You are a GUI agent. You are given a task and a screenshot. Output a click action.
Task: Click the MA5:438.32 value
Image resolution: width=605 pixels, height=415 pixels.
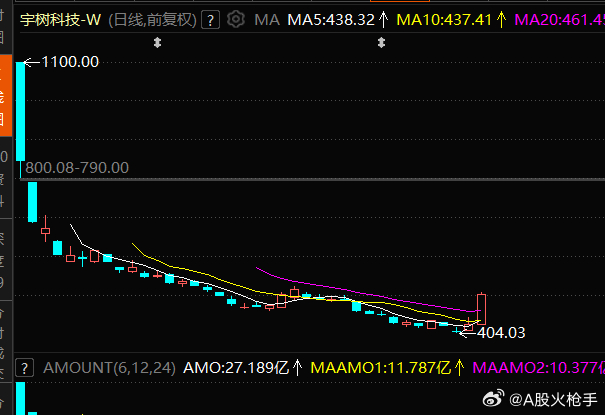[x=331, y=20]
